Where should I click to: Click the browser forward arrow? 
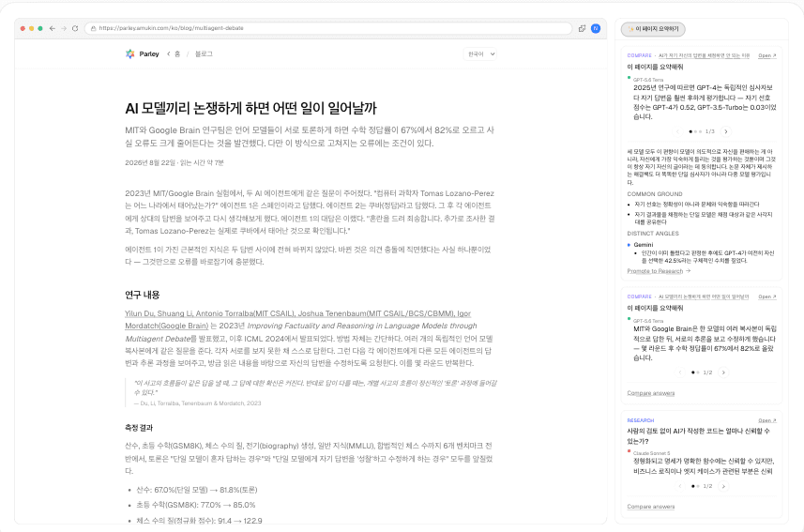pos(64,28)
